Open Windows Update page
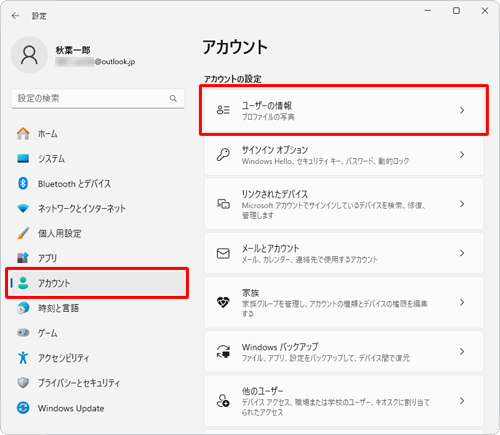500x435 pixels. [x=97, y=408]
